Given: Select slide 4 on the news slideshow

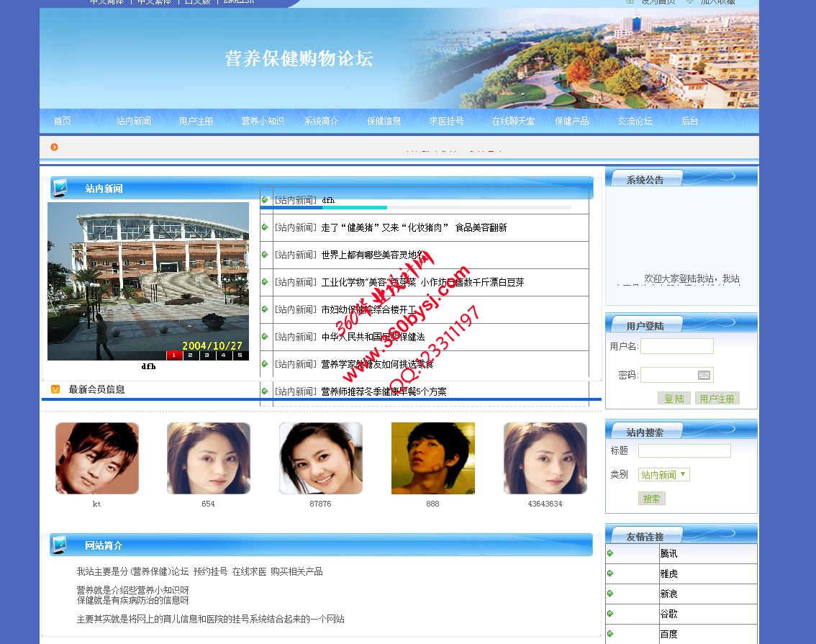Looking at the screenshot, I should (224, 355).
